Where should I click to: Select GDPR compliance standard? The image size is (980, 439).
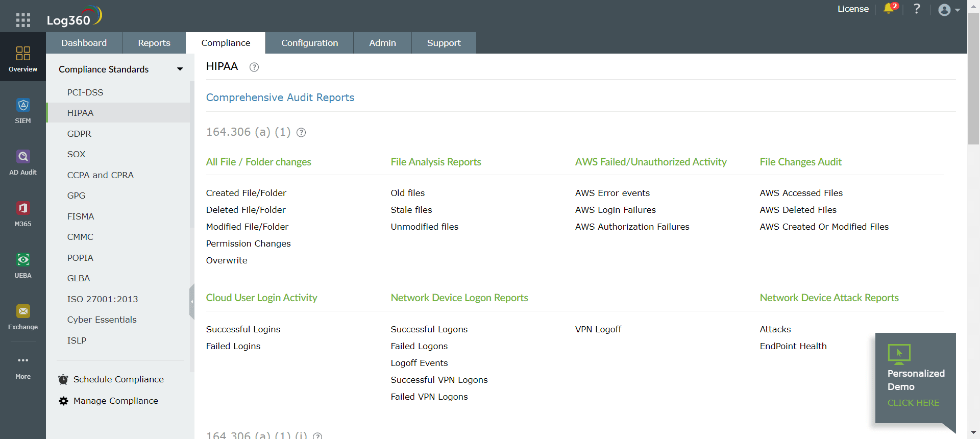(79, 134)
